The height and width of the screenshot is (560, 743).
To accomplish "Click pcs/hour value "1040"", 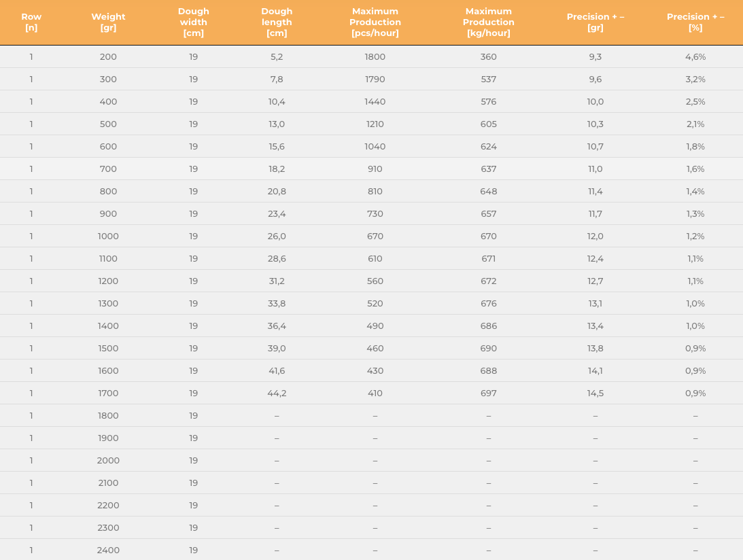I will pyautogui.click(x=375, y=146).
